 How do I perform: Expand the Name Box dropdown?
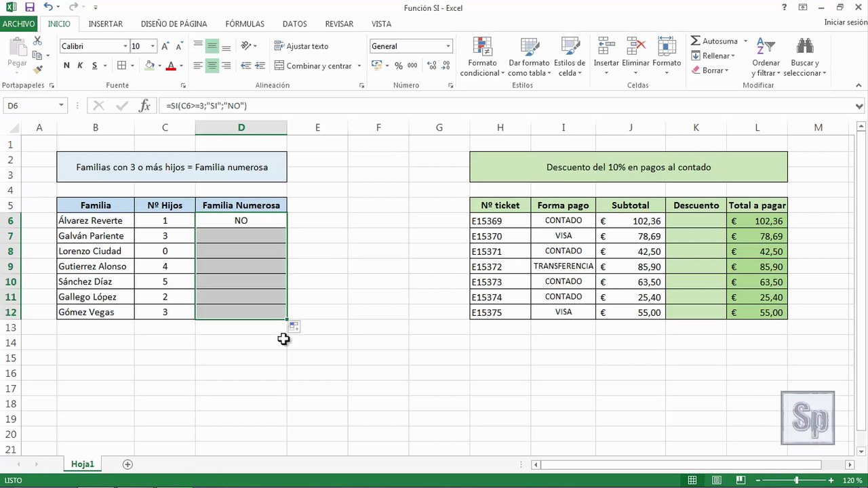click(x=61, y=106)
